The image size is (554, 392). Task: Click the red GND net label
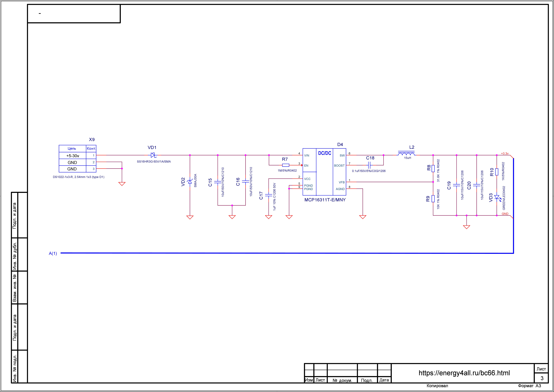point(505,214)
